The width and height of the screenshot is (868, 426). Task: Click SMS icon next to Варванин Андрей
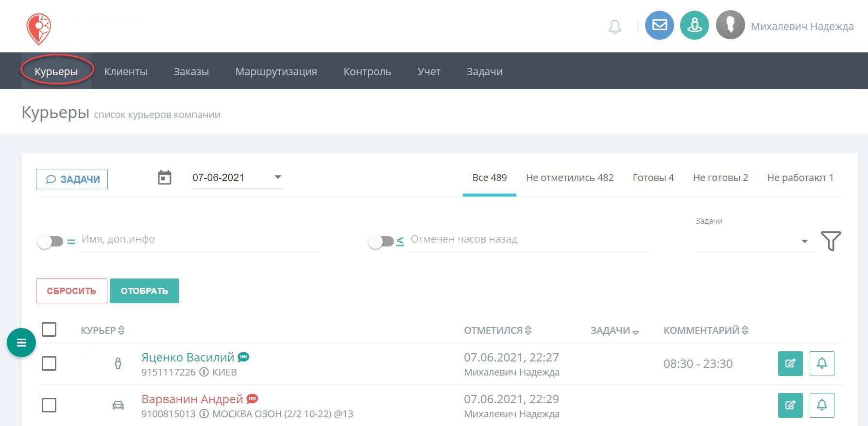(252, 399)
